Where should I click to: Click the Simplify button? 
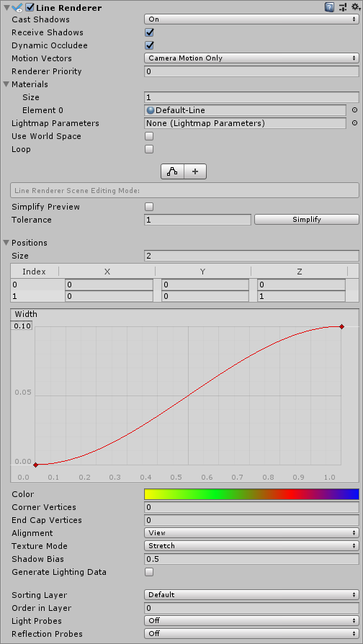pos(307,220)
